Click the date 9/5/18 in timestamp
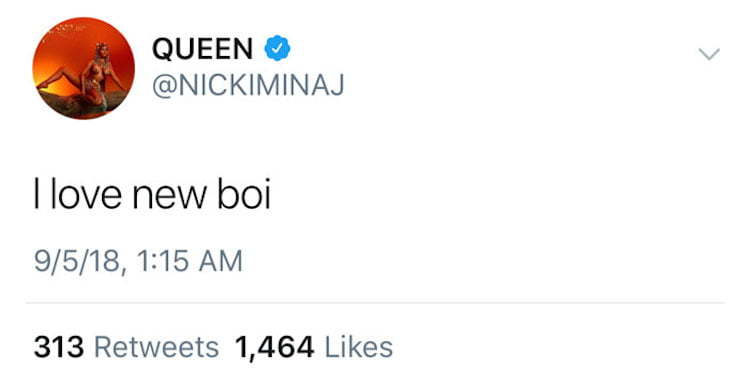 (77, 262)
